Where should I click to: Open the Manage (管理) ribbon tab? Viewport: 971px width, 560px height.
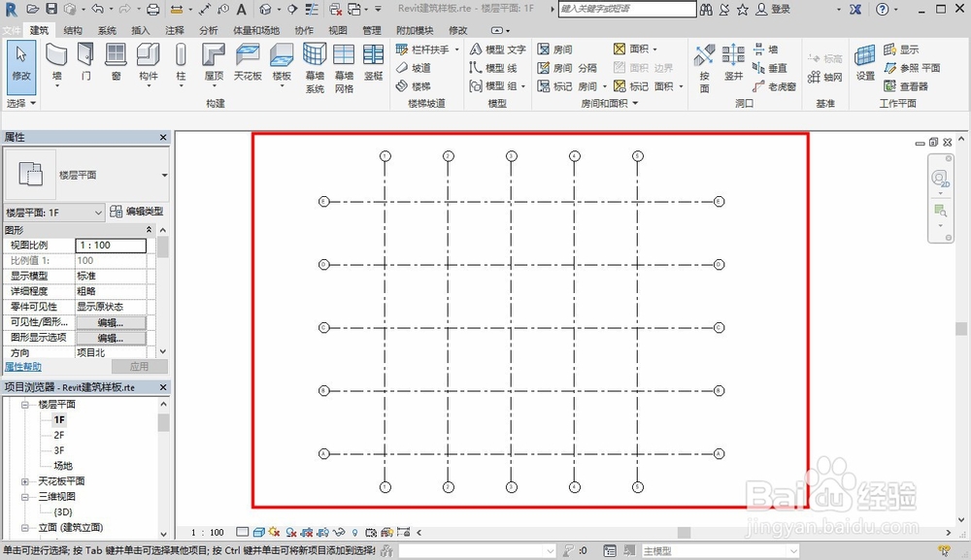[x=372, y=30]
